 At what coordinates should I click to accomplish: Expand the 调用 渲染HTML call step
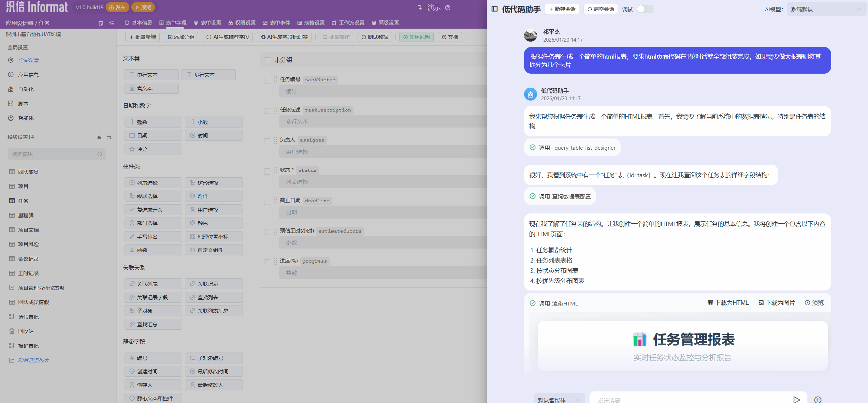tap(558, 303)
